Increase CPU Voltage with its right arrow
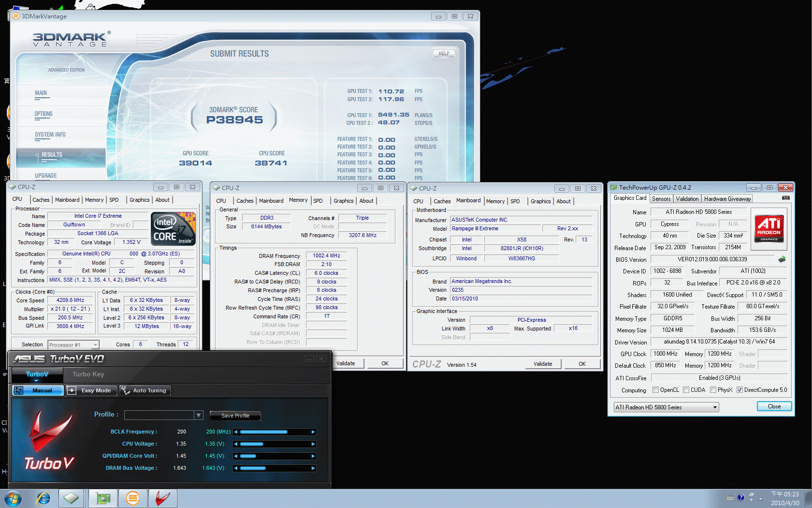The image size is (812, 508). pos(313,444)
